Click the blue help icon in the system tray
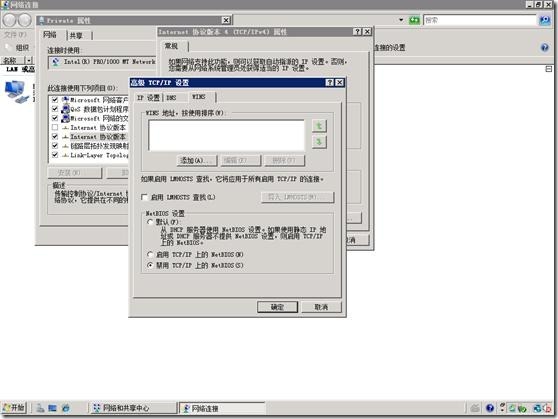Image resolution: width=558 pixels, height=419 pixels. (490, 408)
